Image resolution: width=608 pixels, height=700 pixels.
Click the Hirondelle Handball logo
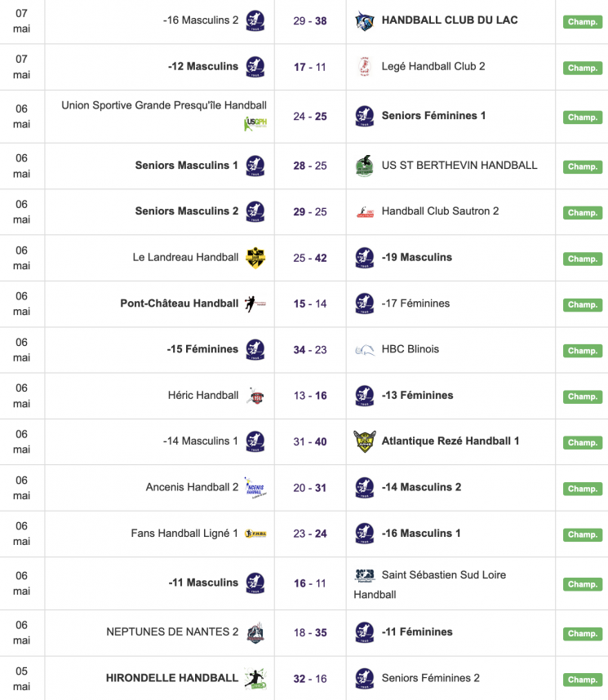coord(255,678)
